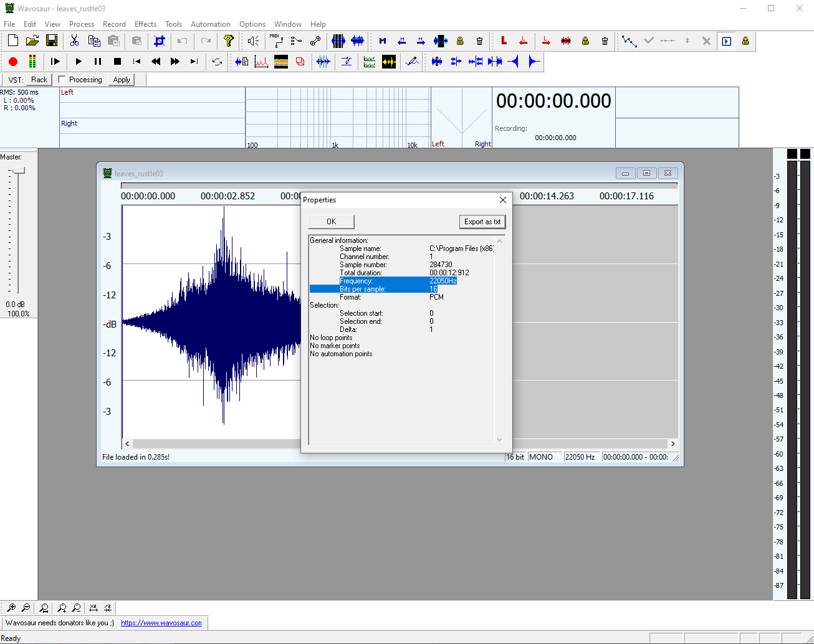Click the Export as txt button
The image size is (814, 644).
tap(482, 222)
